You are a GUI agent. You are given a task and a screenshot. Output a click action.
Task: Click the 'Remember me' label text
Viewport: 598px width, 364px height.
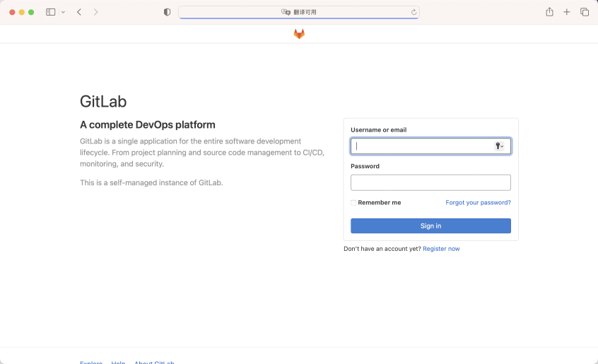[x=380, y=202]
